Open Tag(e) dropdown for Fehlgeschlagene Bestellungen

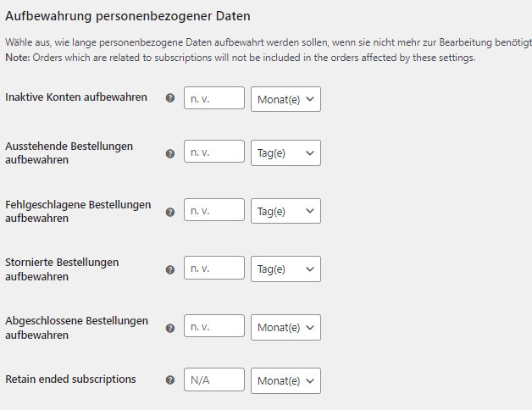[x=285, y=211]
